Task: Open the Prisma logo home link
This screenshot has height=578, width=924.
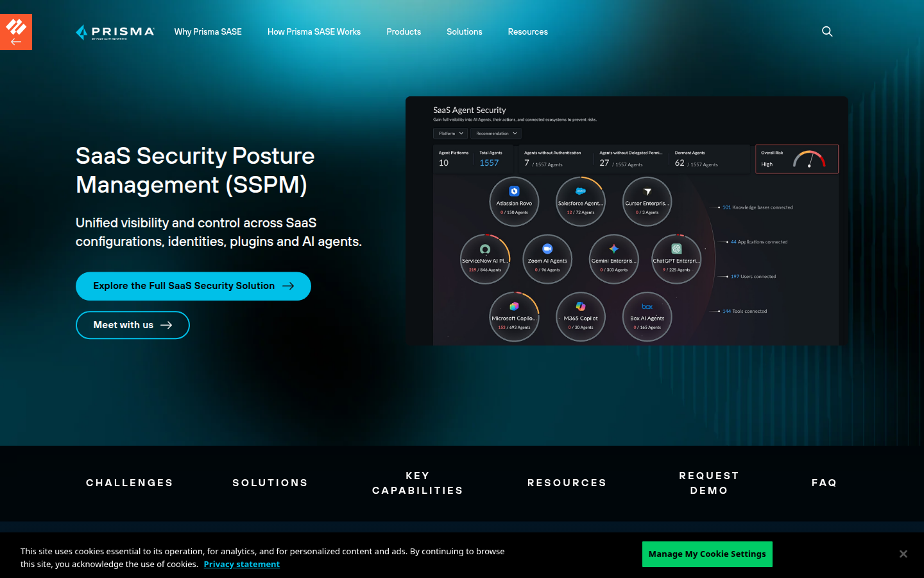Action: pos(115,31)
